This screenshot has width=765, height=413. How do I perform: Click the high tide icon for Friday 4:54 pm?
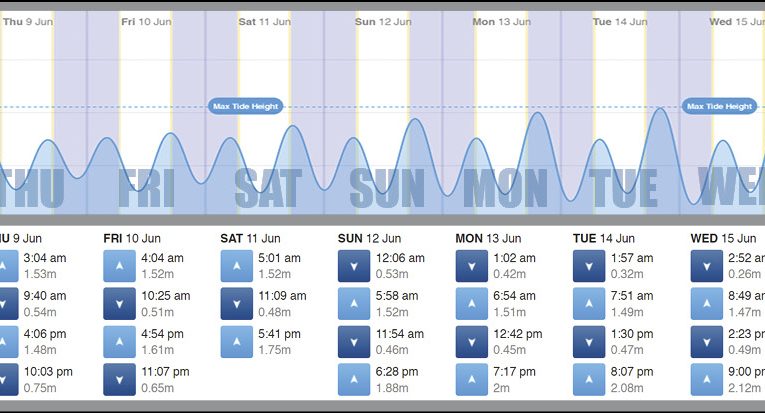[119, 341]
